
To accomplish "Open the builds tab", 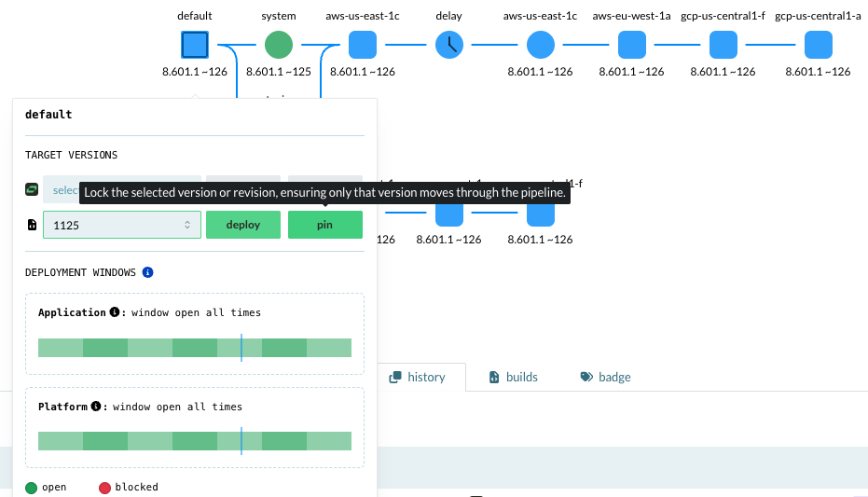I will tap(514, 377).
